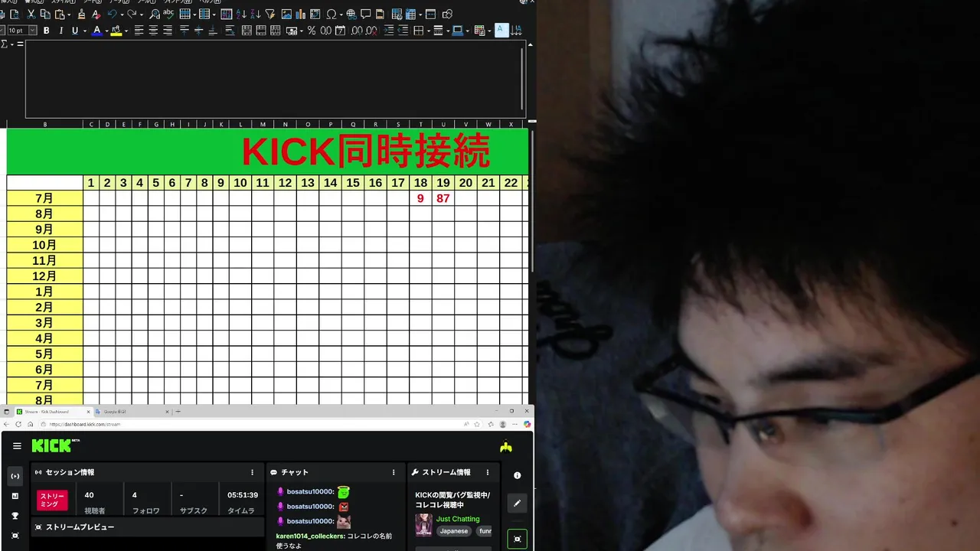Image resolution: width=980 pixels, height=551 pixels.
Task: Click the yellow background highlight color swatch
Action: coord(116,31)
